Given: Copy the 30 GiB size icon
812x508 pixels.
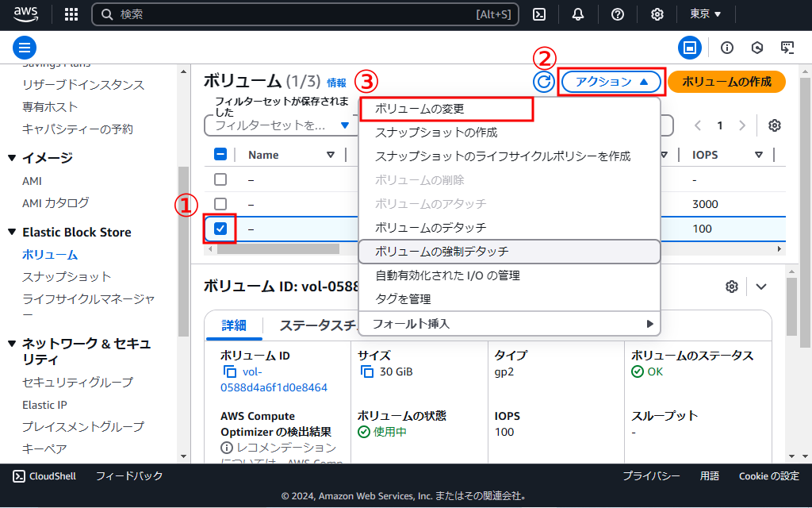Looking at the screenshot, I should (366, 371).
